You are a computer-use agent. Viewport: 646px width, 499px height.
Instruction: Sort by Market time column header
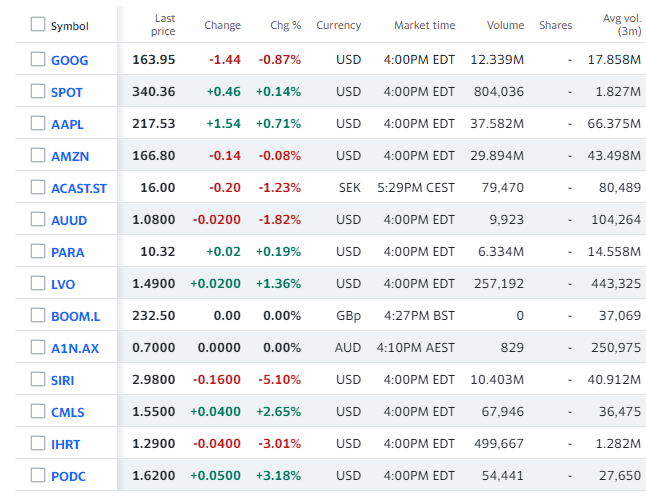coord(424,25)
